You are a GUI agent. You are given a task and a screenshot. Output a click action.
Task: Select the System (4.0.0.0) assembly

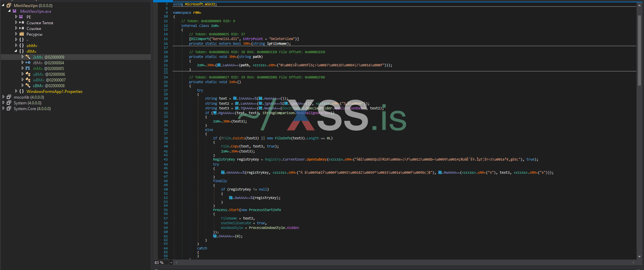[27, 103]
